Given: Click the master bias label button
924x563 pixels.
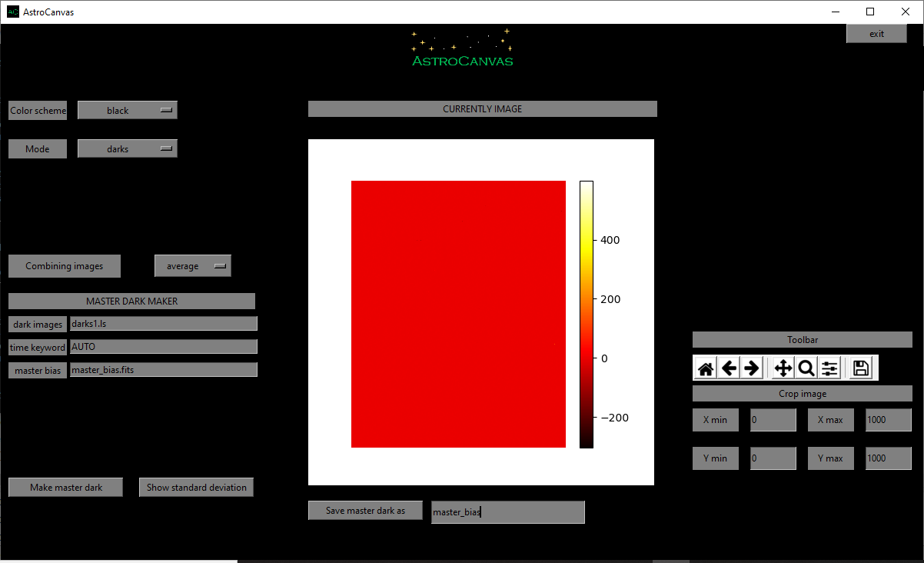Looking at the screenshot, I should [38, 370].
